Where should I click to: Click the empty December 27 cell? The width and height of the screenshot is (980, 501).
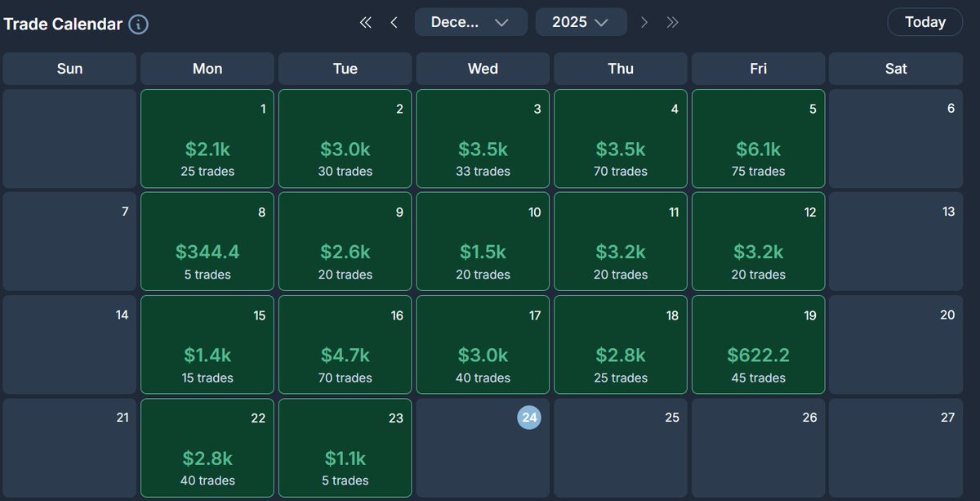[896, 448]
